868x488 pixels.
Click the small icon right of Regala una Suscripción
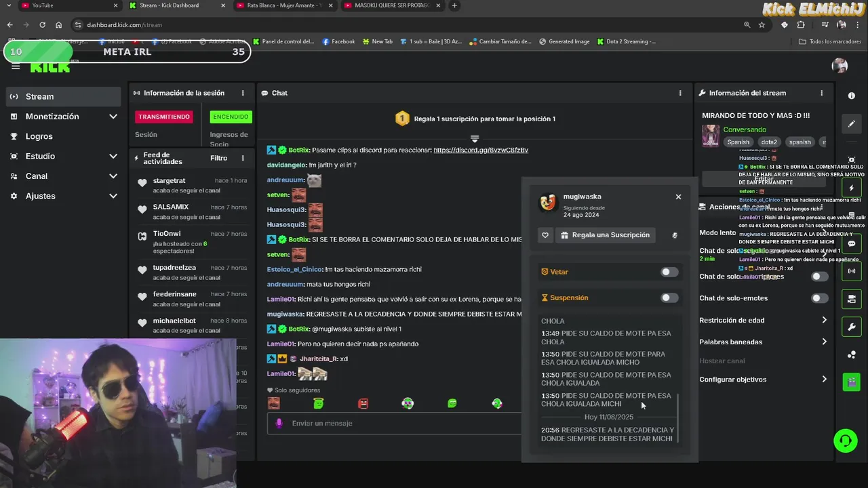click(x=675, y=235)
